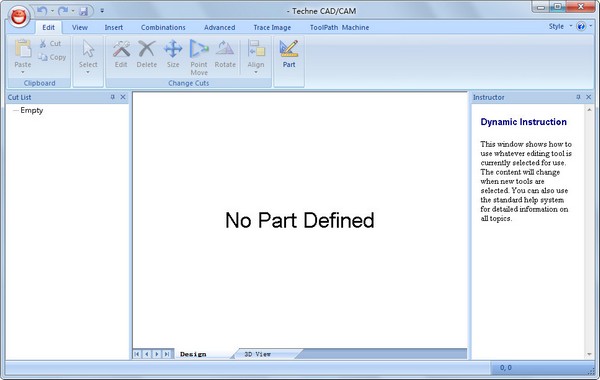The height and width of the screenshot is (380, 600).
Task: Expand the Paste options arrow
Action: coord(23,72)
